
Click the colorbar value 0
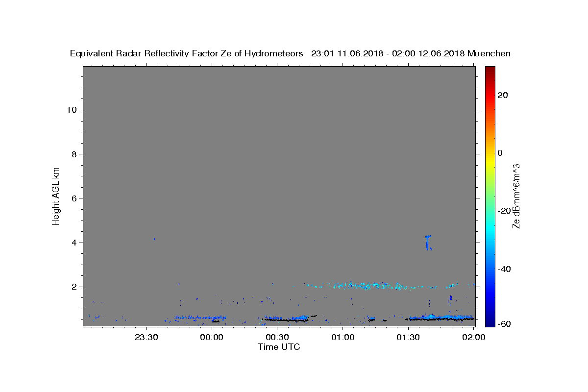coord(501,153)
